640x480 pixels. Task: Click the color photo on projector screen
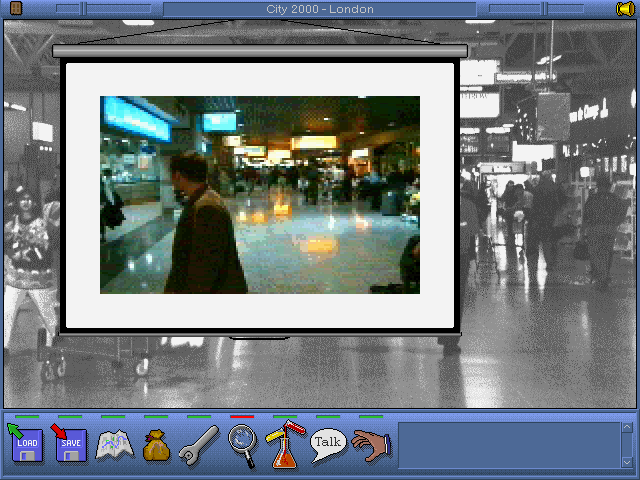pyautogui.click(x=260, y=195)
